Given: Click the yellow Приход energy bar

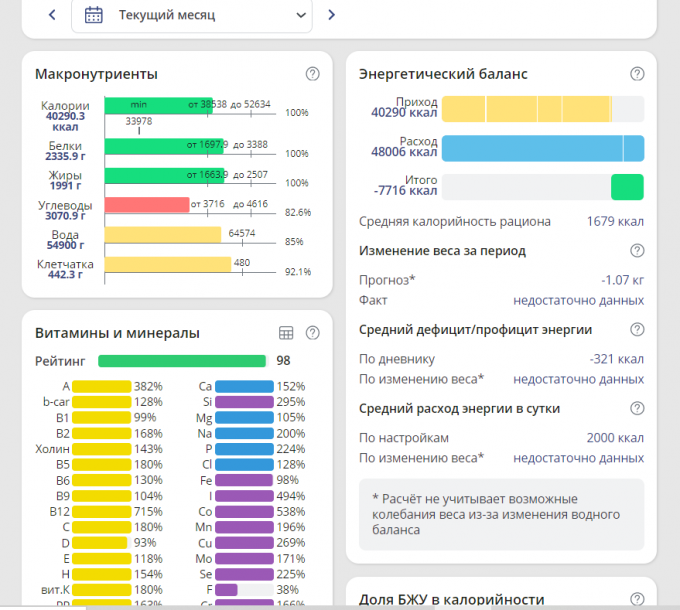Looking at the screenshot, I should (x=526, y=108).
